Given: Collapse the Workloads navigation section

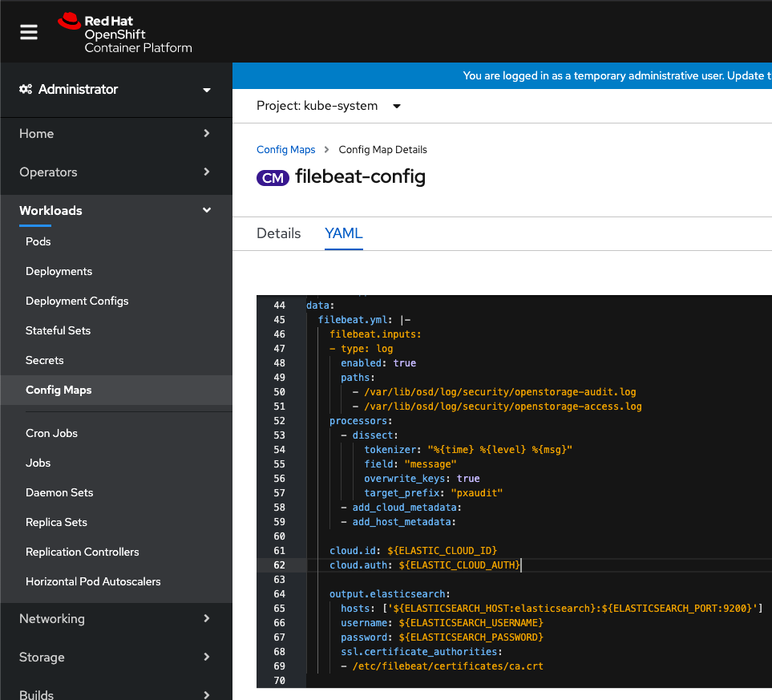Looking at the screenshot, I should click(115, 210).
